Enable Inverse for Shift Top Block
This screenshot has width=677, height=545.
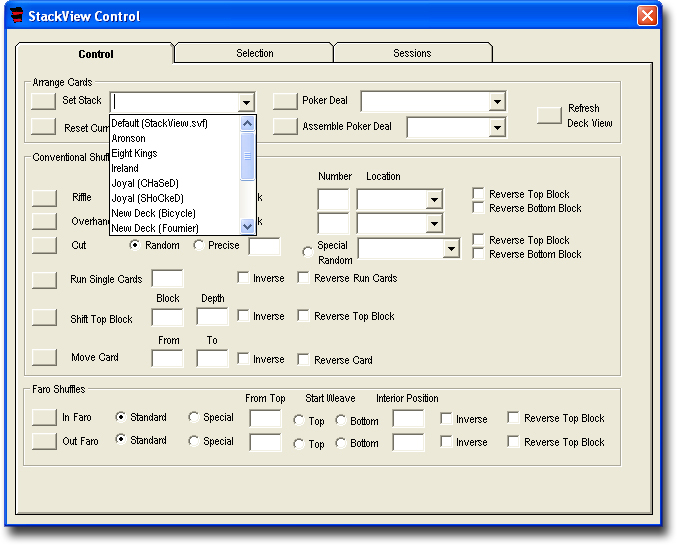243,316
